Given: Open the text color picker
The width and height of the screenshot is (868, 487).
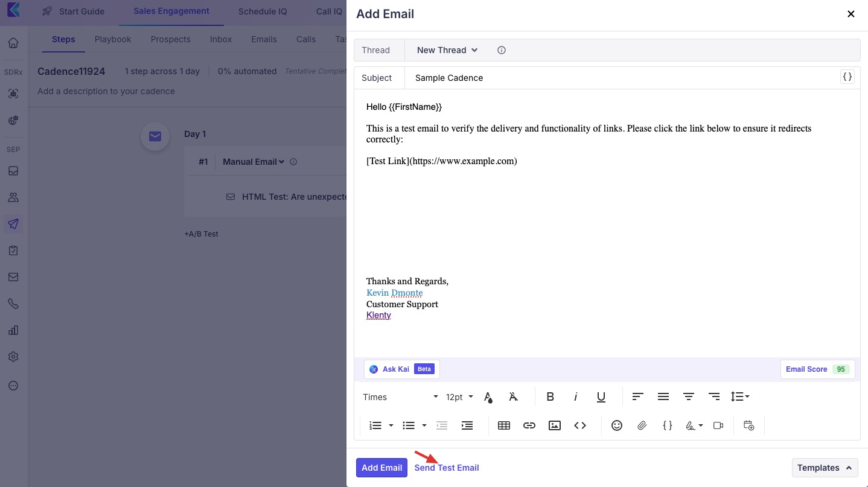Looking at the screenshot, I should coord(488,397).
